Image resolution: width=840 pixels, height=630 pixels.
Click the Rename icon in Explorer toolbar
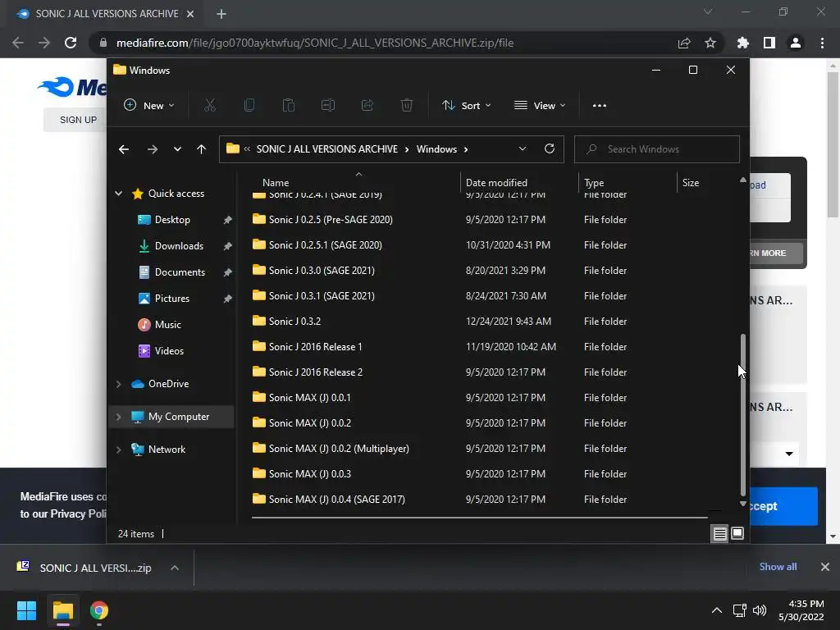(x=328, y=106)
